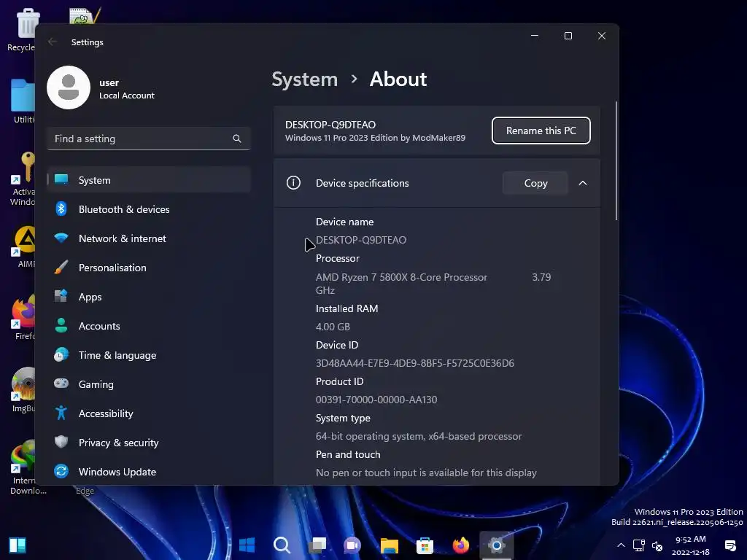The height and width of the screenshot is (560, 747).
Task: Copy the device specifications
Action: [x=535, y=183]
